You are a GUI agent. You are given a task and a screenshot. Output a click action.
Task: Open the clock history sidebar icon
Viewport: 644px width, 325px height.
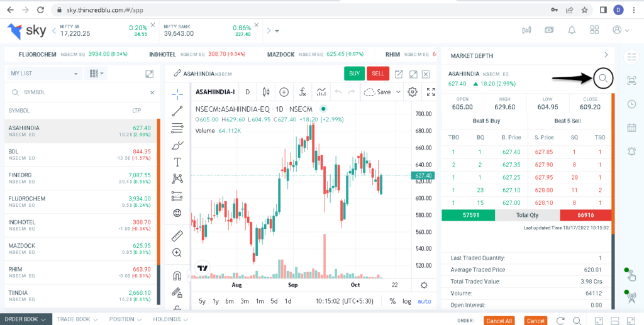(631, 104)
